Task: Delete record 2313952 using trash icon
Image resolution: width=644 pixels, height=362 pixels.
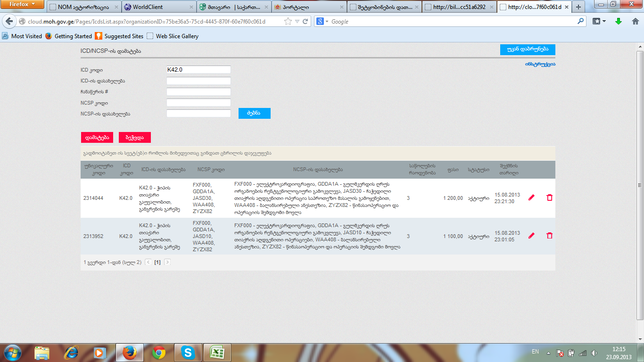Action: [x=549, y=236]
